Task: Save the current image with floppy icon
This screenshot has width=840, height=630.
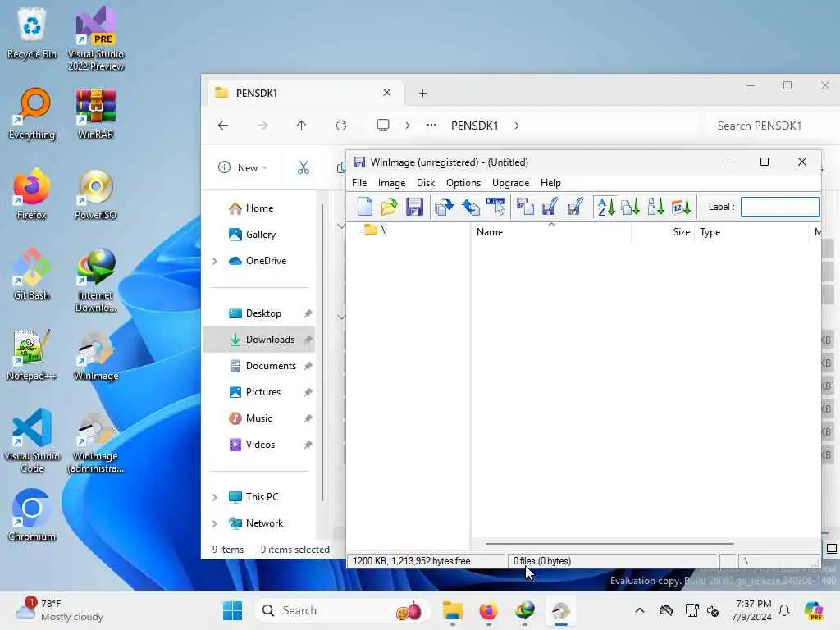Action: tap(414, 207)
